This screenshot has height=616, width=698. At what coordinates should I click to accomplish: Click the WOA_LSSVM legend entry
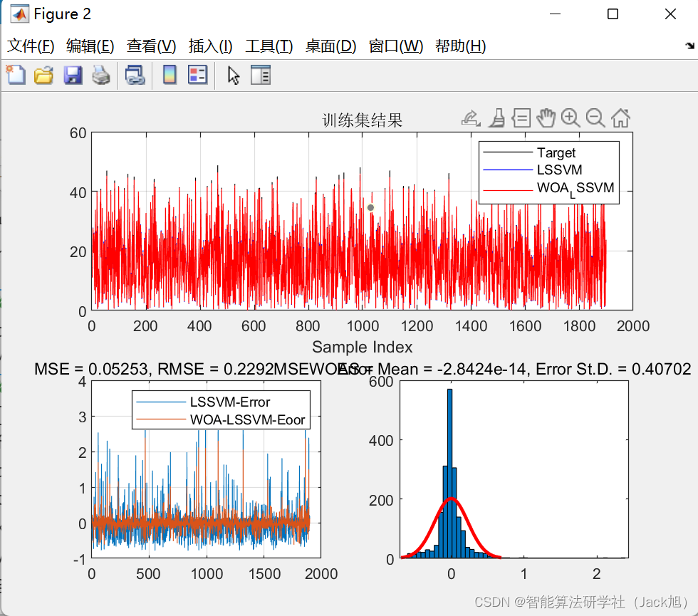(575, 188)
